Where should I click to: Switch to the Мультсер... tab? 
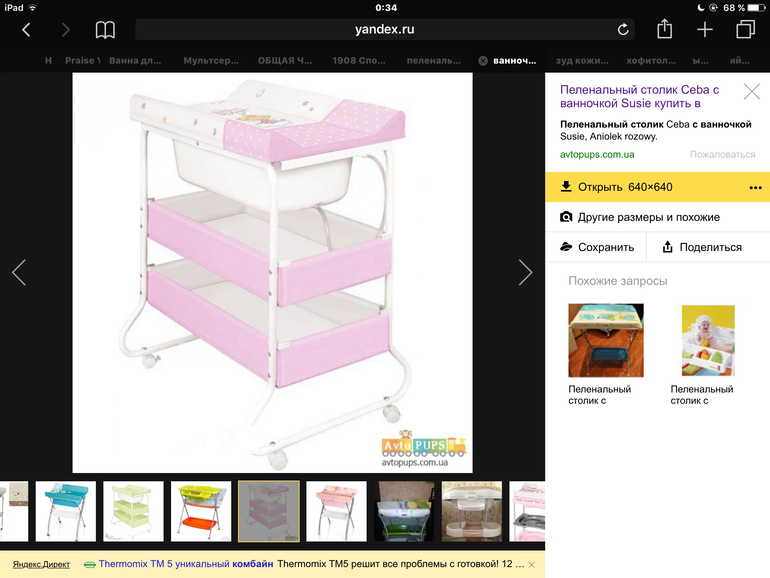click(211, 60)
